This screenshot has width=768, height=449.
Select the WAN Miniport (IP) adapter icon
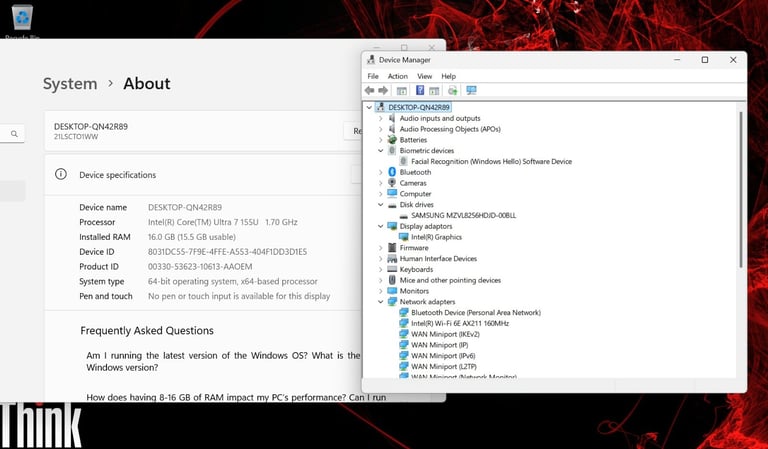(x=404, y=344)
